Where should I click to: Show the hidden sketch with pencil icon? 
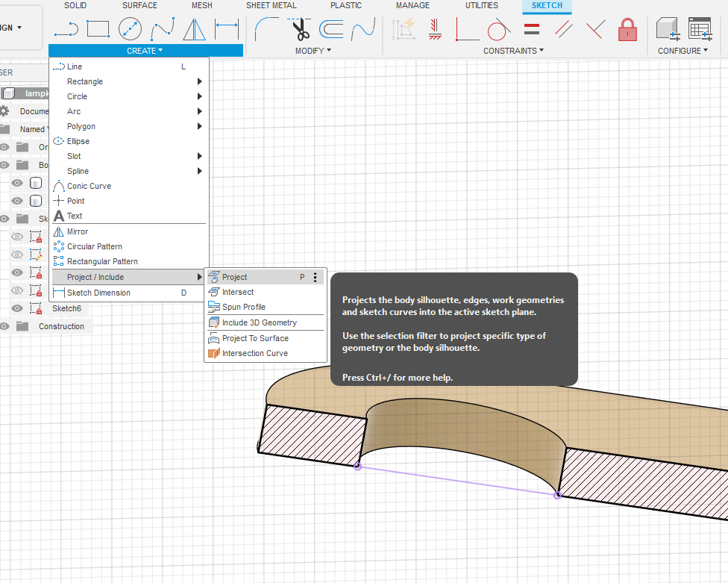17,255
